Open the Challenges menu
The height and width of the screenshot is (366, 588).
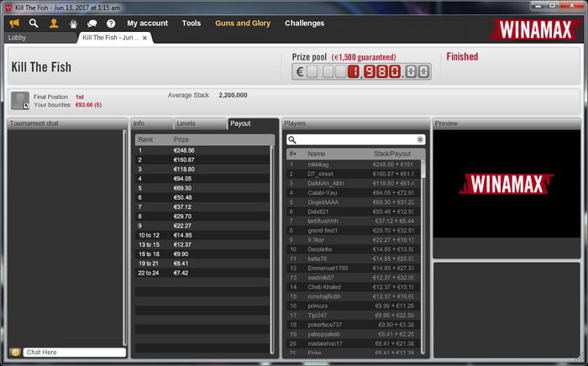(304, 24)
